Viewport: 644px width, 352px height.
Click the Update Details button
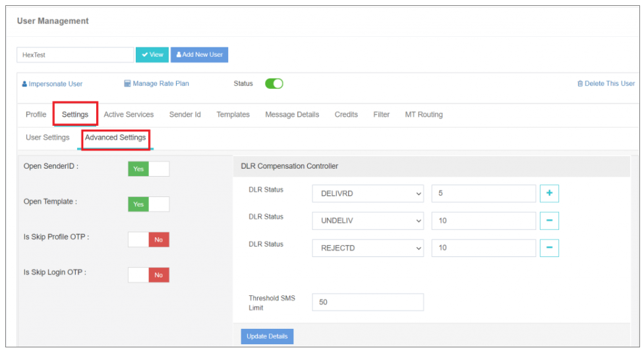tap(267, 336)
